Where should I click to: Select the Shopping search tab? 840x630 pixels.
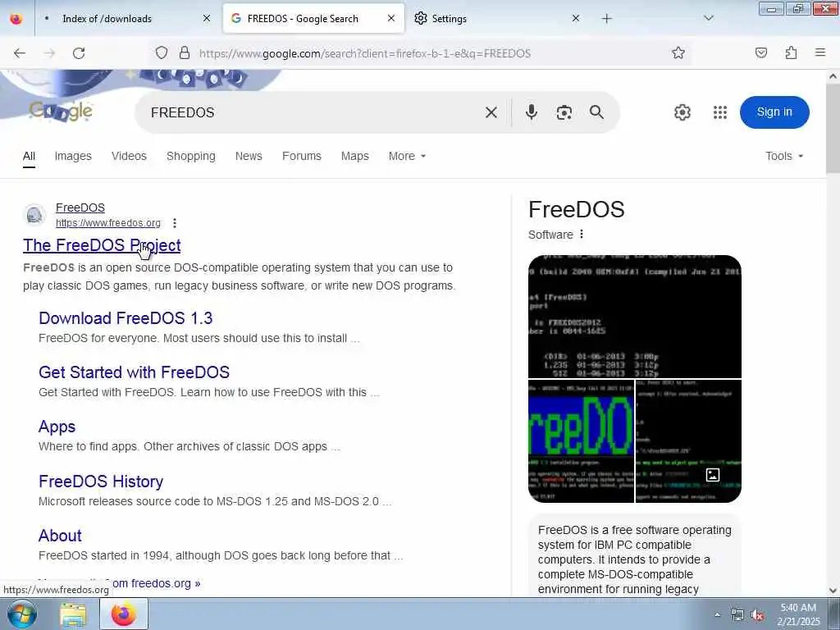click(x=190, y=156)
